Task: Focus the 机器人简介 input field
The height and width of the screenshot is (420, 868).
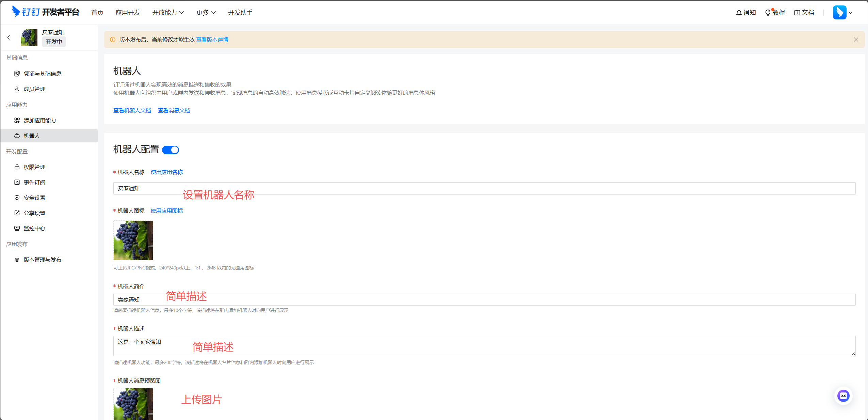Action: click(x=484, y=299)
